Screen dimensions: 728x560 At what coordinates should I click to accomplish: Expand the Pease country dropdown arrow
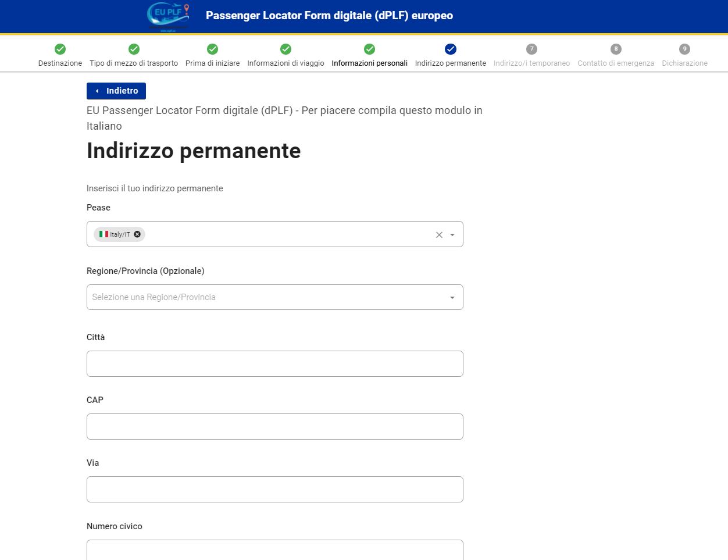click(x=452, y=235)
